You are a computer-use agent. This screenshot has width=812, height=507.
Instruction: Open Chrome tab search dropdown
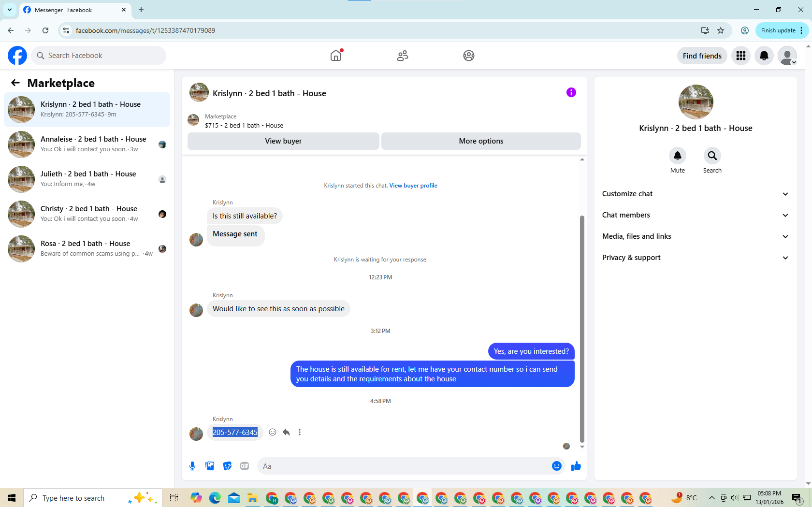click(x=10, y=10)
